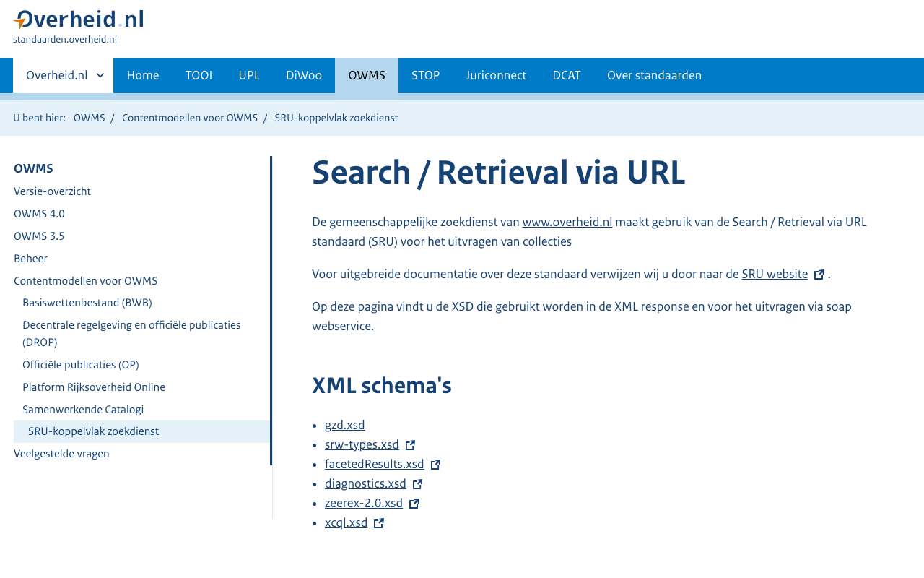
Task: Follow the www.overheid.nl link in the text
Action: click(567, 222)
